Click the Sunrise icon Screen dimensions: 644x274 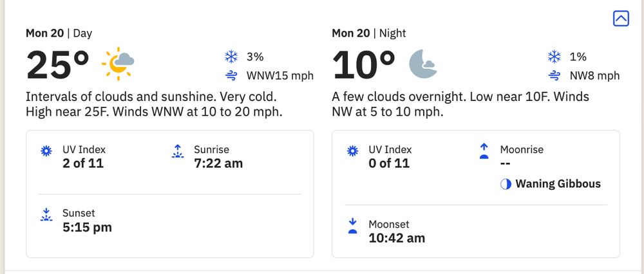click(x=177, y=152)
